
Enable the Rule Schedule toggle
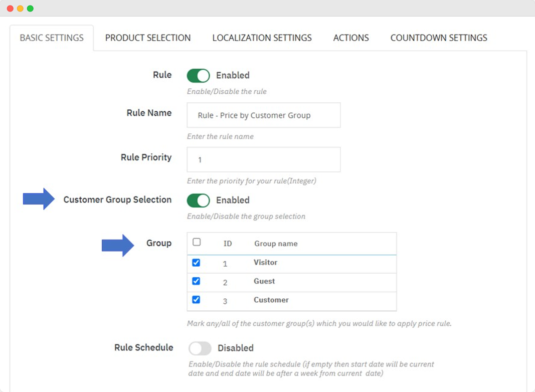[x=200, y=348]
